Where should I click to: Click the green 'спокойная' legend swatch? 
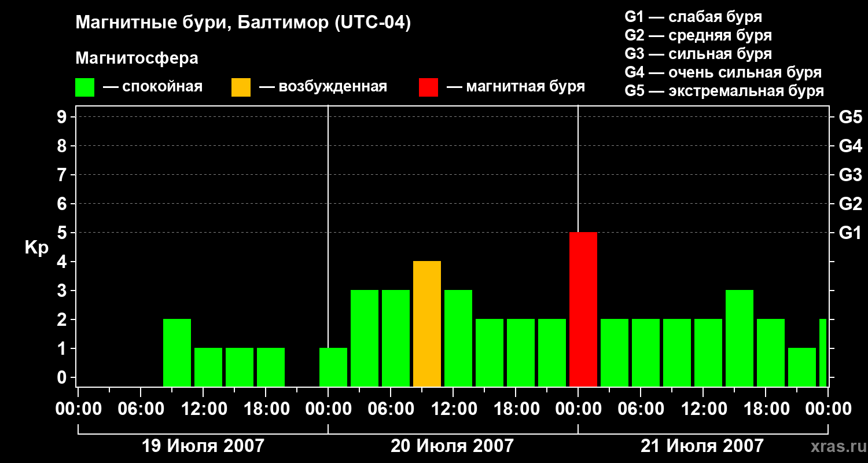click(85, 87)
